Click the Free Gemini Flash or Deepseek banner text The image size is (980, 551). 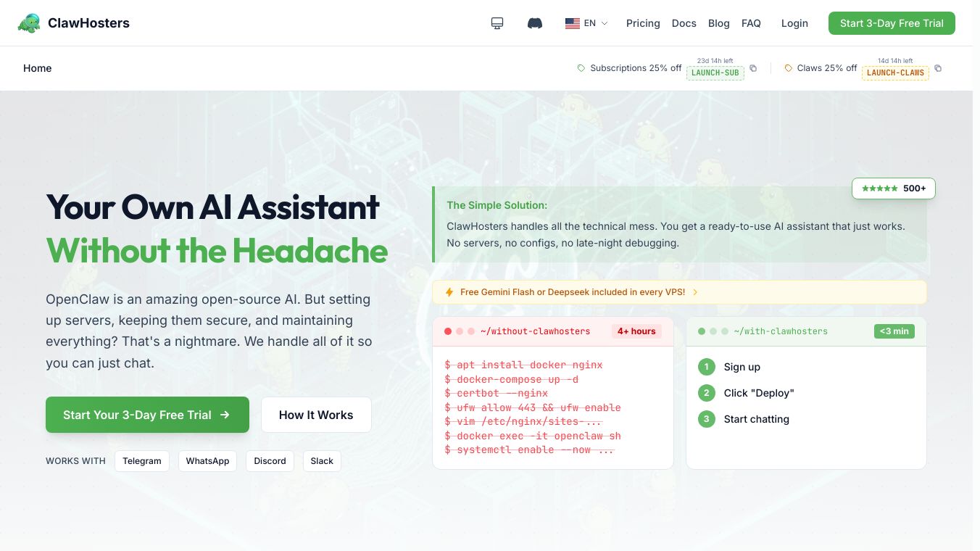click(573, 292)
